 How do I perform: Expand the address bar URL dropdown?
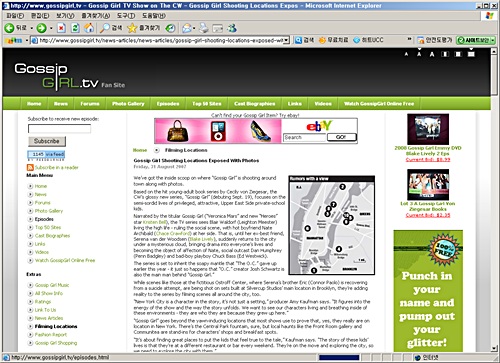click(286, 40)
